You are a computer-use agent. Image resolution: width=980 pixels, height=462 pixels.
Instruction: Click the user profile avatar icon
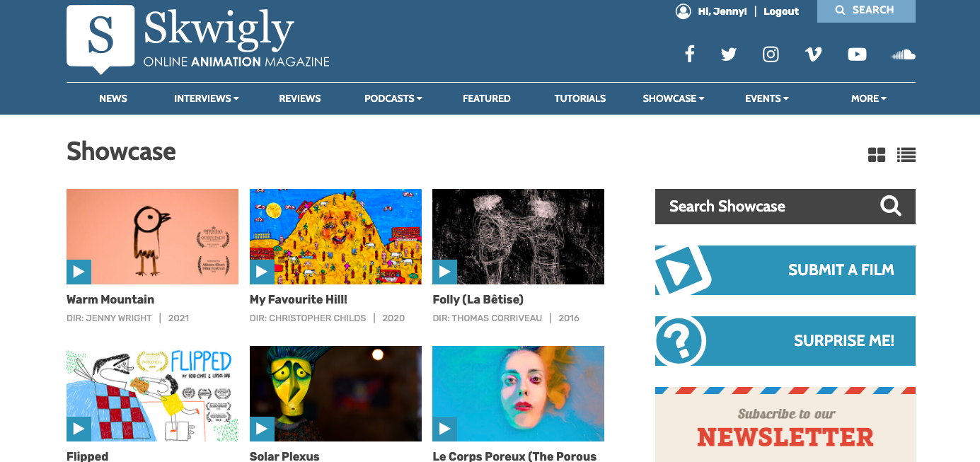(683, 11)
